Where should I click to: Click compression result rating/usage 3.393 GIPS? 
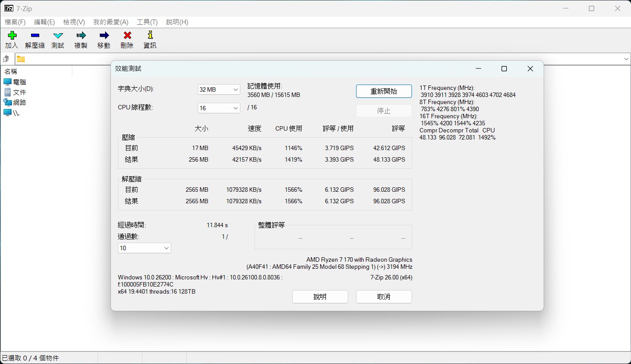(339, 159)
